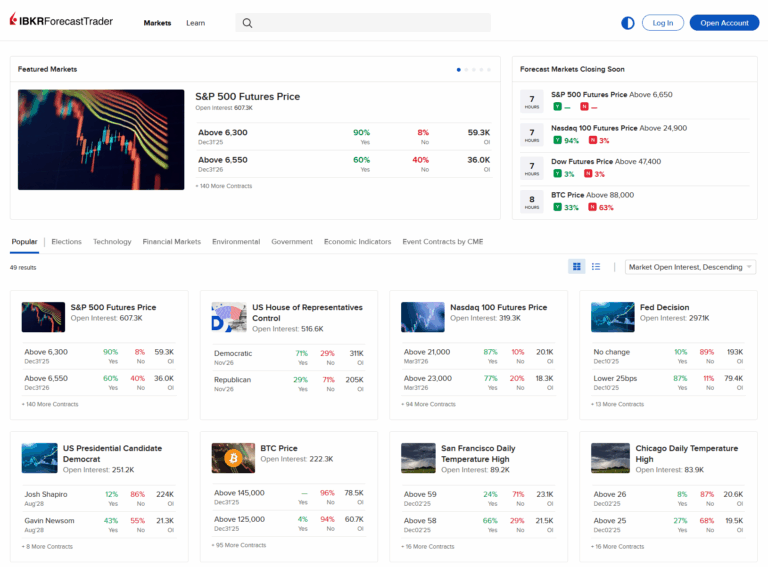Select the Elections category tab
The height and width of the screenshot is (567, 768).
click(66, 242)
